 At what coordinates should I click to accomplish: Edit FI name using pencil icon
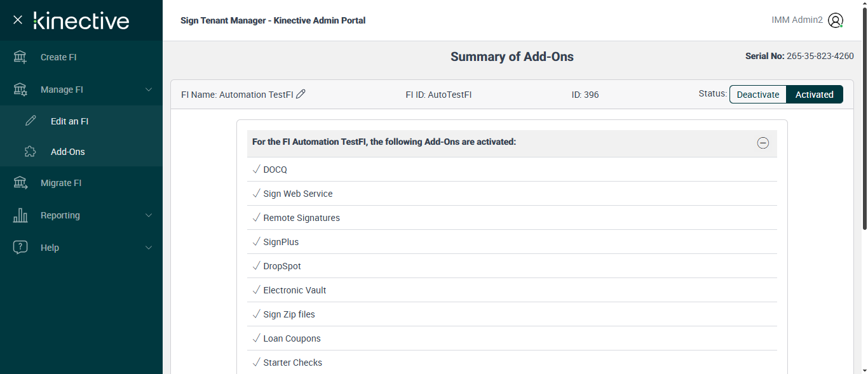pyautogui.click(x=301, y=94)
